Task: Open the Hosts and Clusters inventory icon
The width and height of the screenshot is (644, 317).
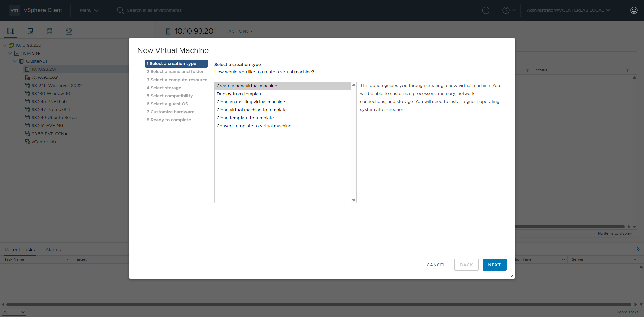Action: pos(11,31)
